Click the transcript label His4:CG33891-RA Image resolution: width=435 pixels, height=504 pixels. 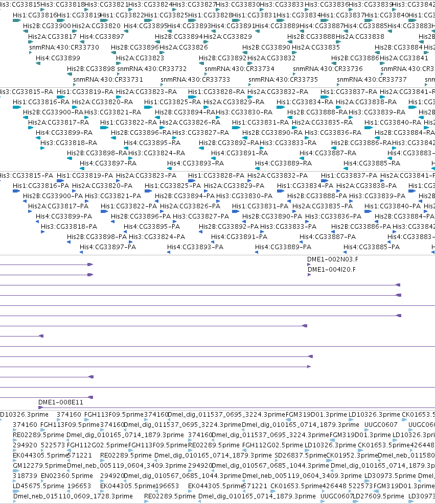click(239, 153)
